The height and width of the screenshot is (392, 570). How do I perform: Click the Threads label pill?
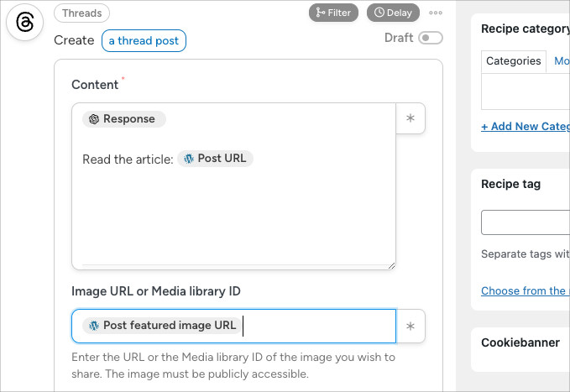[x=81, y=13]
